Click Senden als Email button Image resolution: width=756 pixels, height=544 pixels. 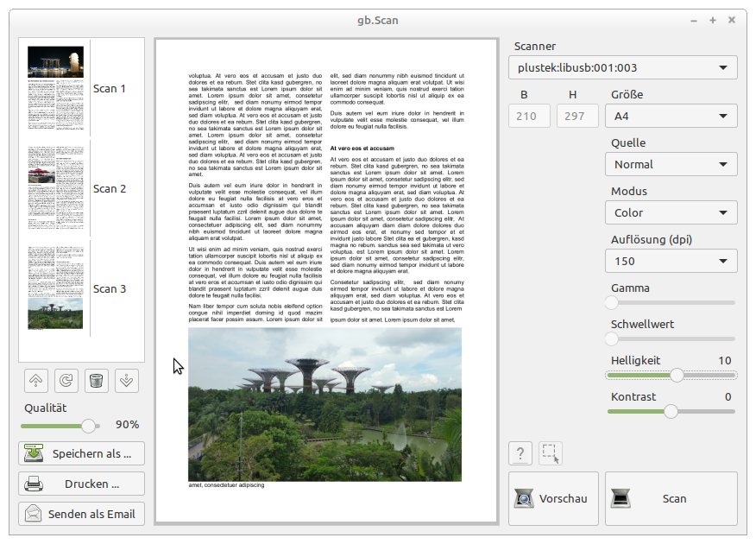point(81,514)
